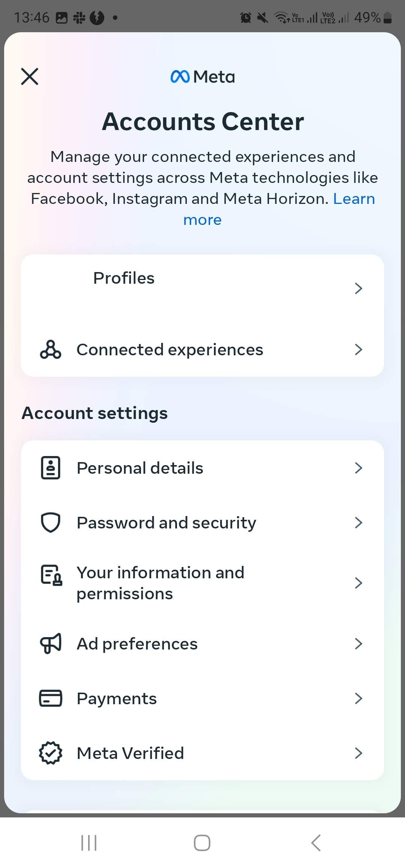405x868 pixels.
Task: Tap the Ad preferences megaphone icon
Action: [51, 644]
